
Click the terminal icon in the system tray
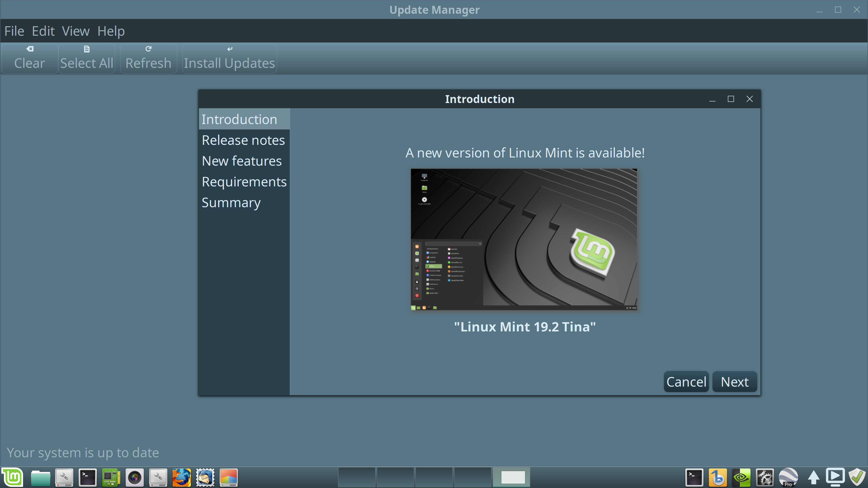(x=694, y=477)
